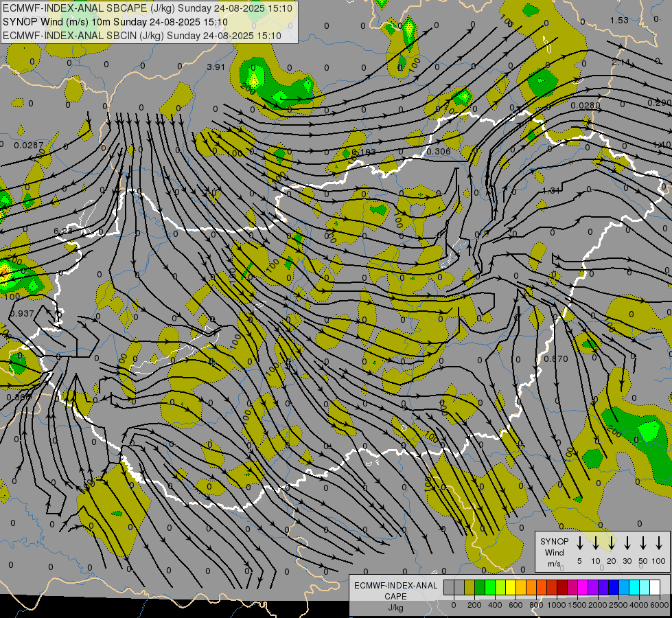Click the 3.91 value on the map
This screenshot has height=618, width=672.
coord(216,67)
